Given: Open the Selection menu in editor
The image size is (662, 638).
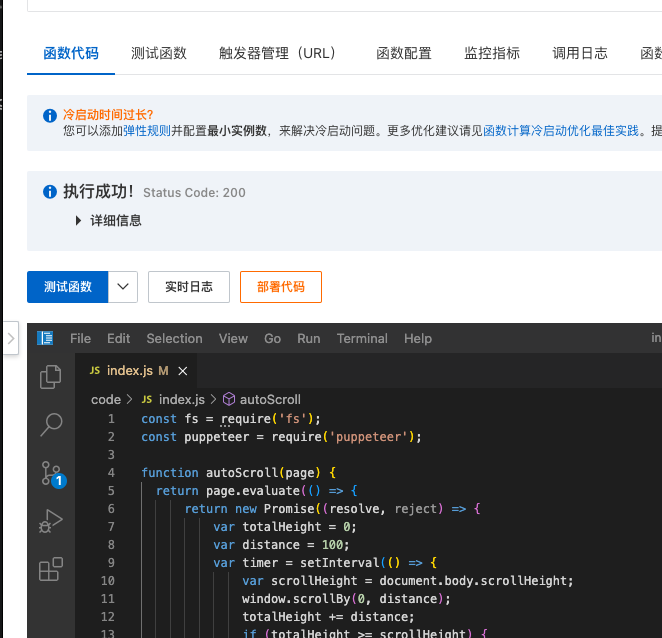Looking at the screenshot, I should 174,338.
